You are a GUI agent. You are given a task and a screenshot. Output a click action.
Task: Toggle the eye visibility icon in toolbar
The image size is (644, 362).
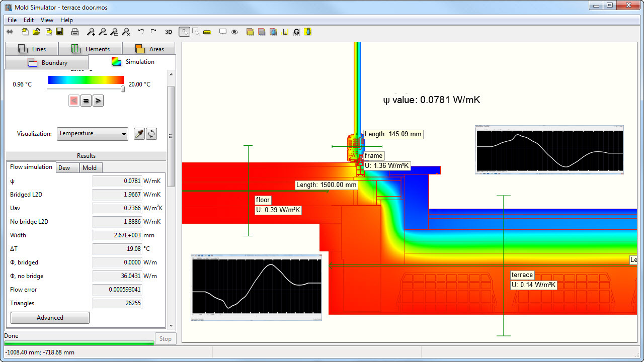pos(234,32)
